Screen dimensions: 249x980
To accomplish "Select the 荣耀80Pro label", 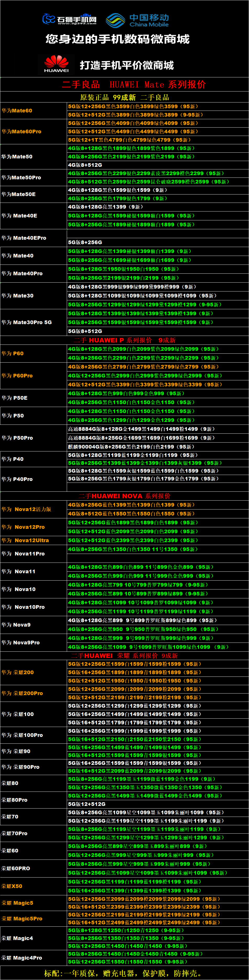I will [x=14, y=800].
